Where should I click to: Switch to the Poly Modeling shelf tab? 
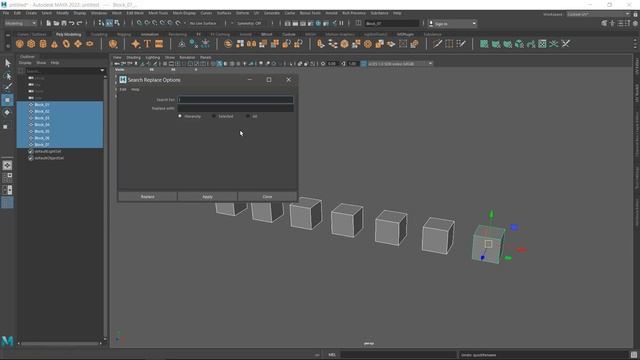pos(68,35)
